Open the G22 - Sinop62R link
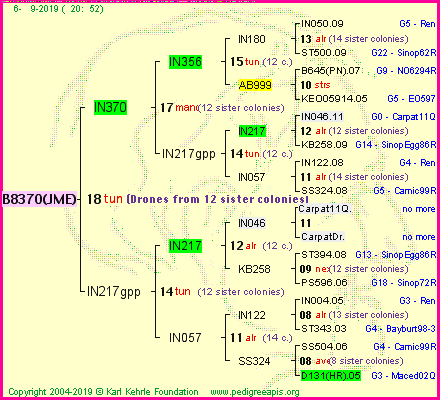 404,53
